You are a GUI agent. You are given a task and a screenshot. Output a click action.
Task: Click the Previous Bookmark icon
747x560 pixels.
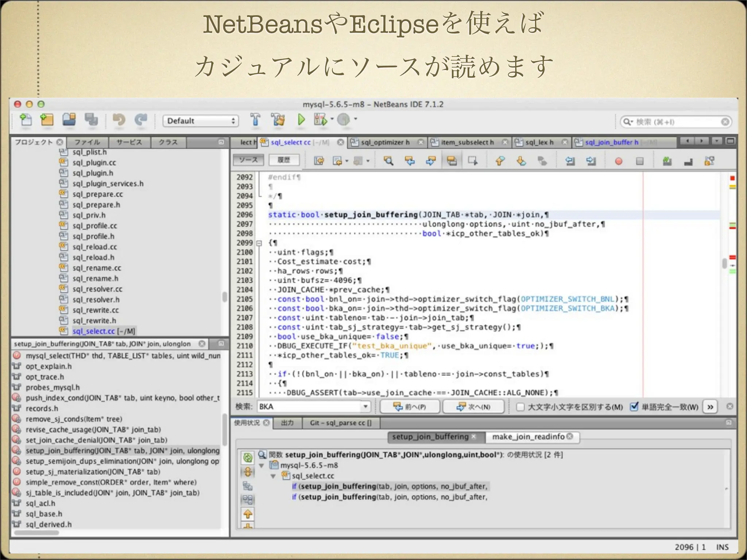click(500, 161)
